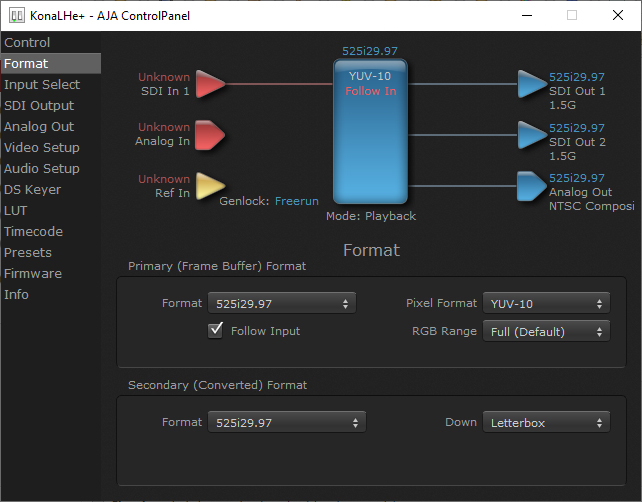The width and height of the screenshot is (642, 502).
Task: Open the Secondary Format 525i29.97 dropdown
Action: 287,422
